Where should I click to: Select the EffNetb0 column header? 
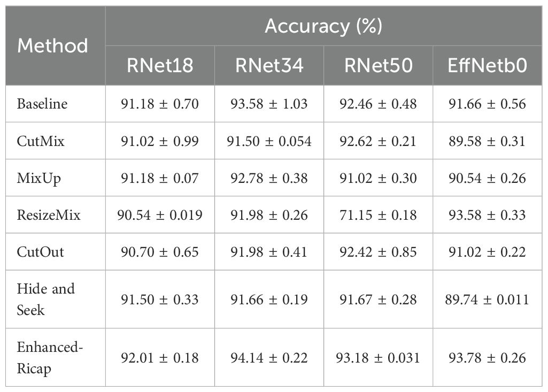point(487,65)
